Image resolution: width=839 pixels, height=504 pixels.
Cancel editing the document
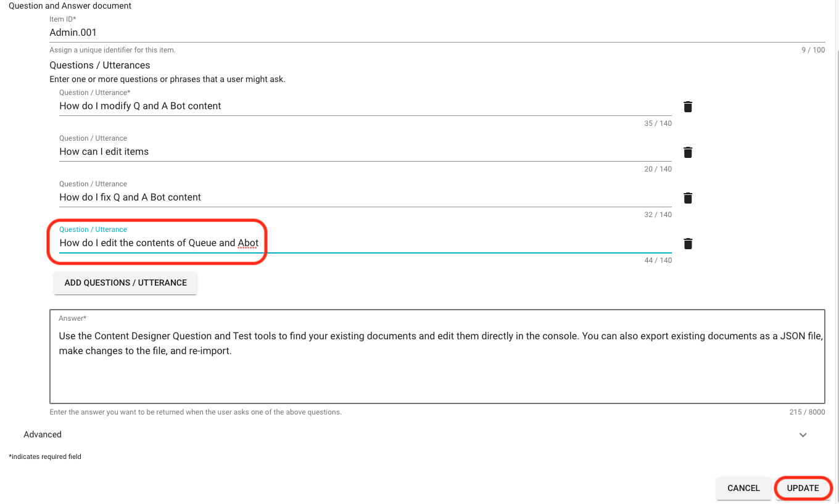point(743,488)
